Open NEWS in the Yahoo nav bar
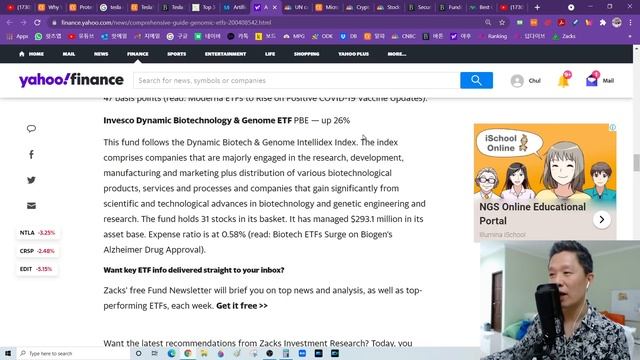This screenshot has width=640, height=360. (x=101, y=54)
